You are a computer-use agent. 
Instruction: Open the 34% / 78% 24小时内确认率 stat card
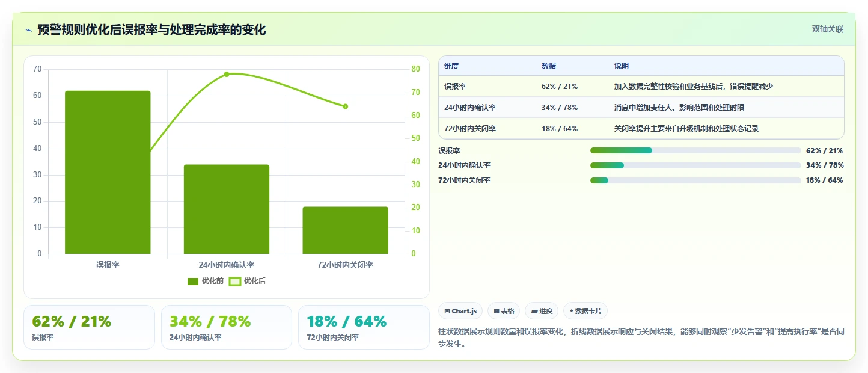pos(227,327)
